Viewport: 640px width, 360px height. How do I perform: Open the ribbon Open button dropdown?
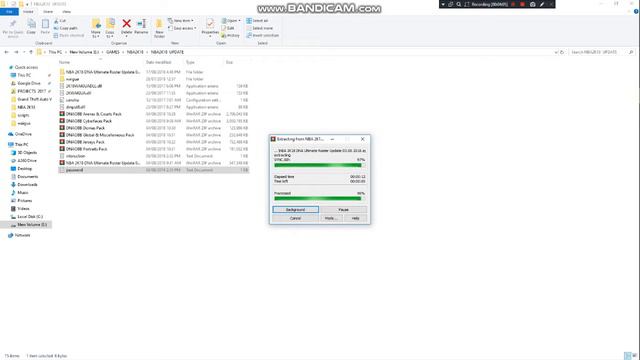click(231, 21)
